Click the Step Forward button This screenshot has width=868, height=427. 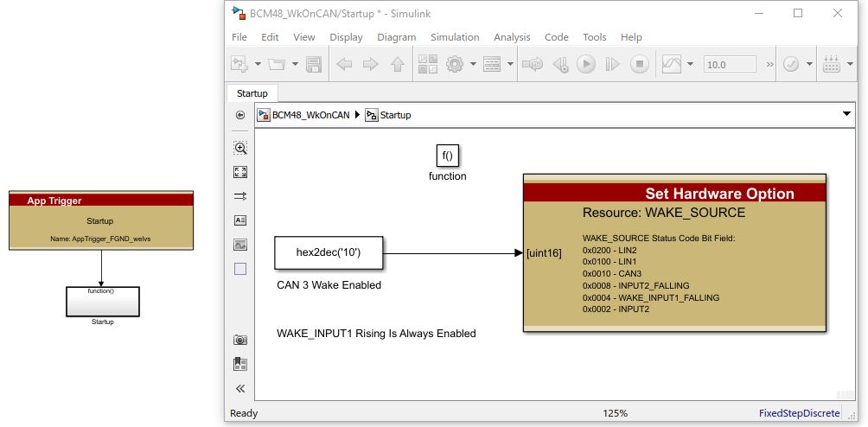pyautogui.click(x=612, y=64)
